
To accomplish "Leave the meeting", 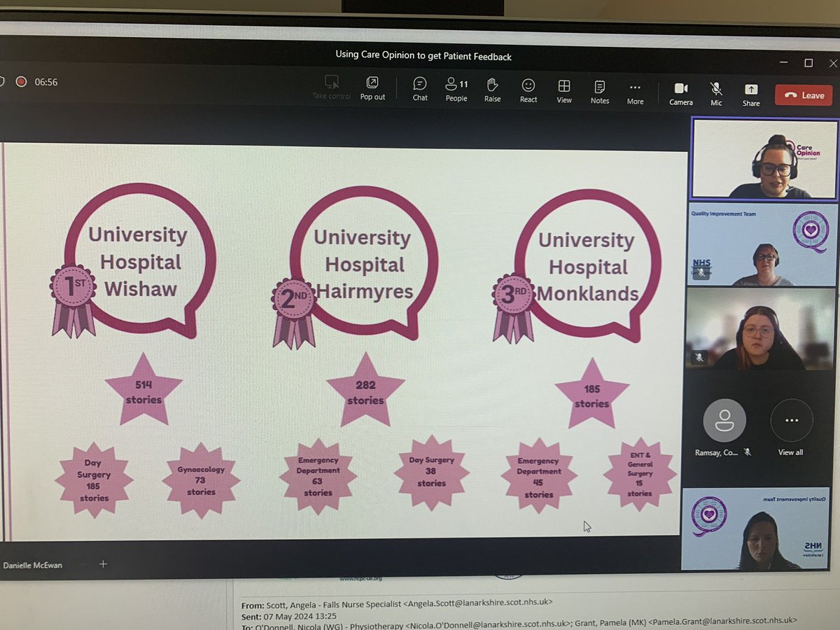I will coord(804,95).
